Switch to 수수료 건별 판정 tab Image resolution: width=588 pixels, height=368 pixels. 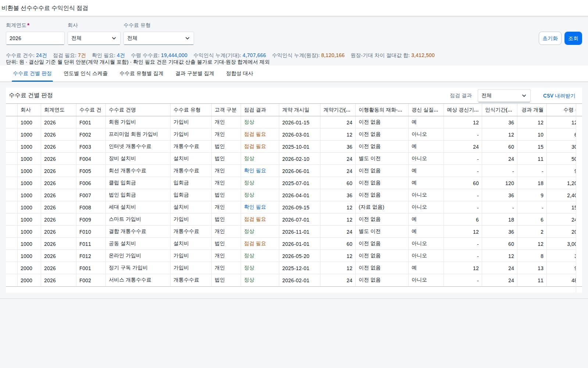[32, 74]
